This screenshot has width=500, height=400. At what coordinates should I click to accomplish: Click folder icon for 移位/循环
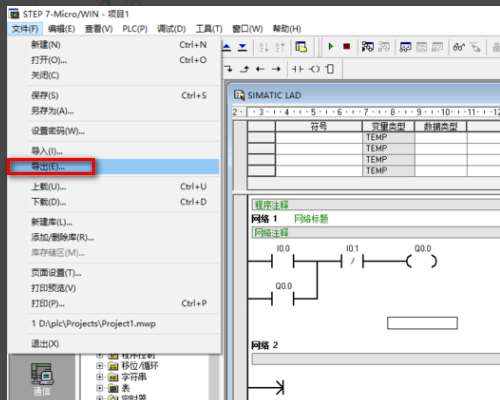coord(114,366)
